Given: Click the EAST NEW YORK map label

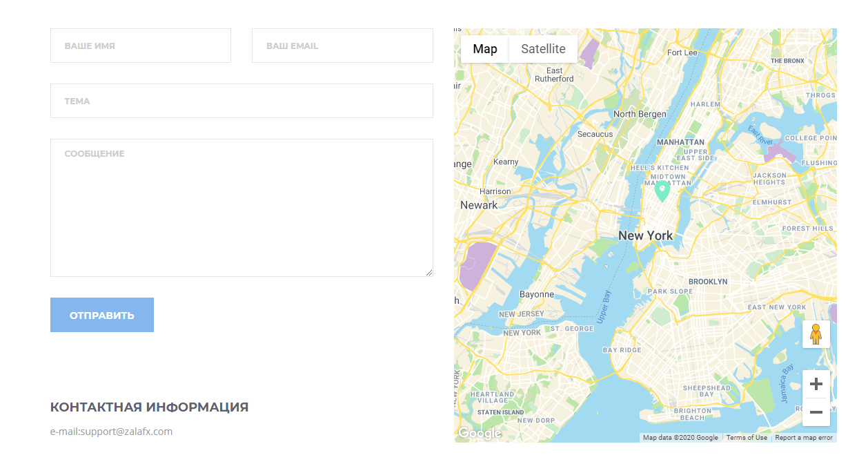Looking at the screenshot, I should tap(776, 307).
